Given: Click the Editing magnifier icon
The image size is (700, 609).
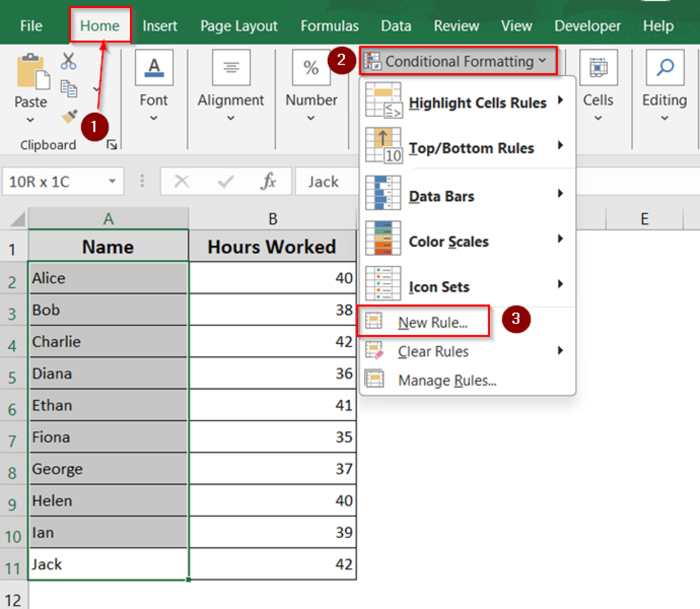Looking at the screenshot, I should (664, 67).
